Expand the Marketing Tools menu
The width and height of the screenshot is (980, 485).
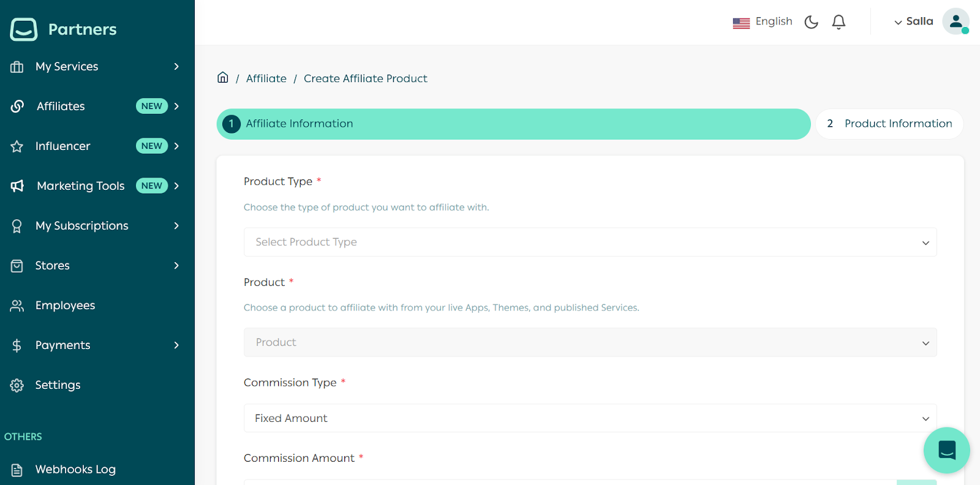(x=96, y=186)
